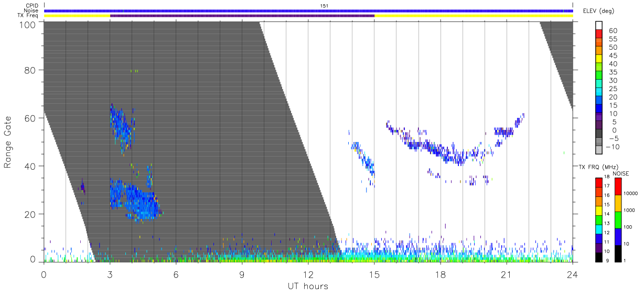Click the "40" tick on the Range Gate axis
Viewport: 644px width, 297px height.
[30, 166]
